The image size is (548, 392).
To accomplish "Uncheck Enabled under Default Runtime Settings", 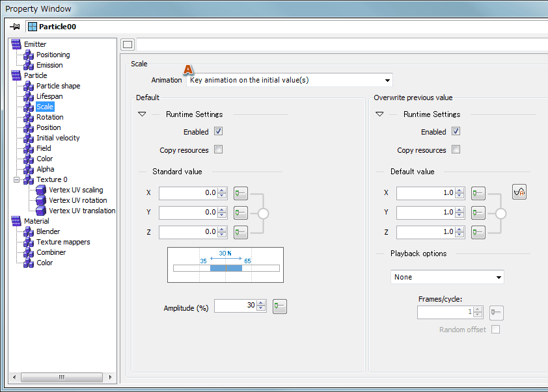I will coord(219,131).
